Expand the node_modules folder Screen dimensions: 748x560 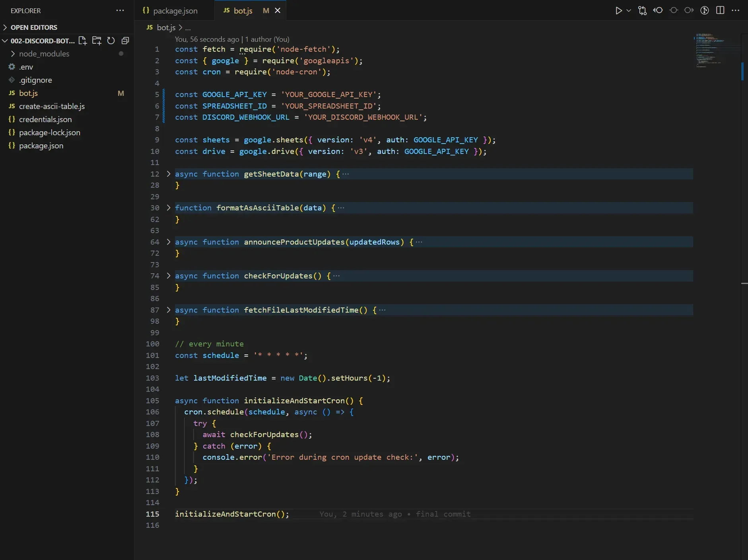click(x=44, y=54)
